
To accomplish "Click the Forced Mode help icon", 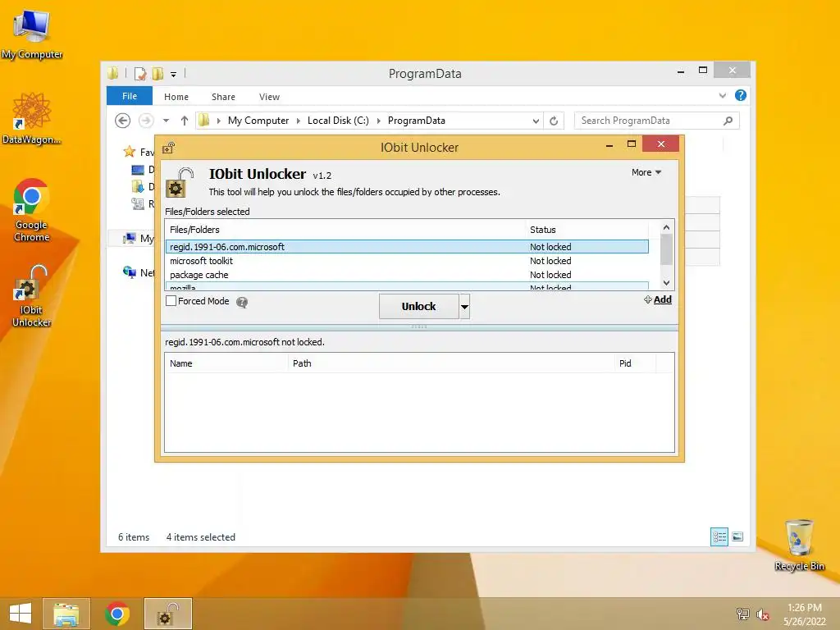I will (x=242, y=302).
